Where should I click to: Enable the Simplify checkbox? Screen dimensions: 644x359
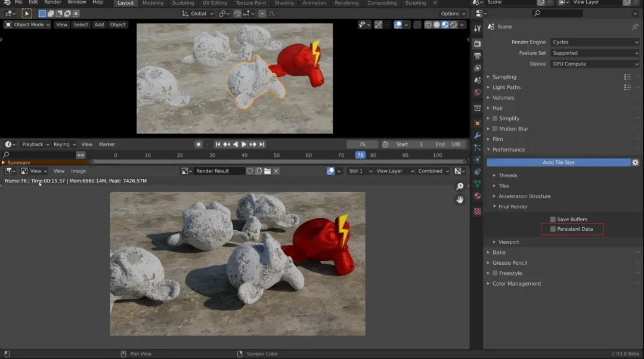point(495,118)
